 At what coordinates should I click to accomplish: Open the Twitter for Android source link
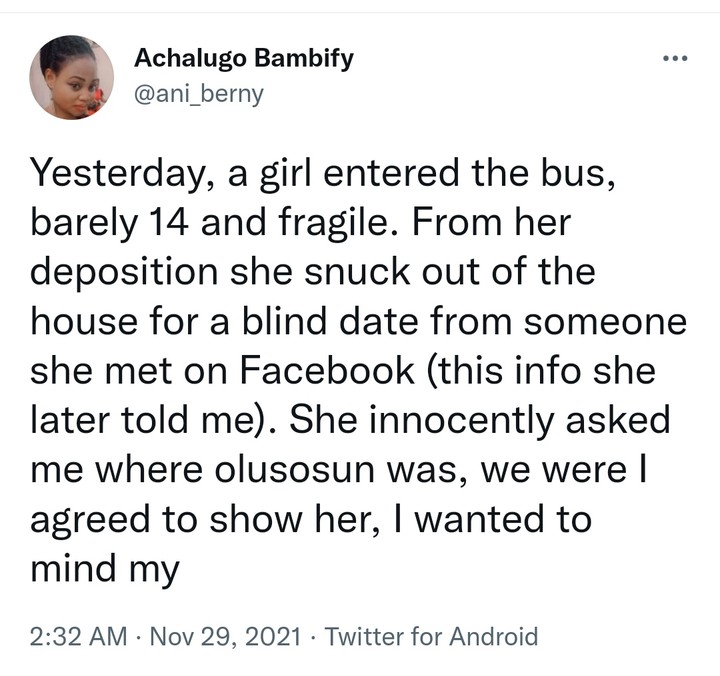click(432, 636)
